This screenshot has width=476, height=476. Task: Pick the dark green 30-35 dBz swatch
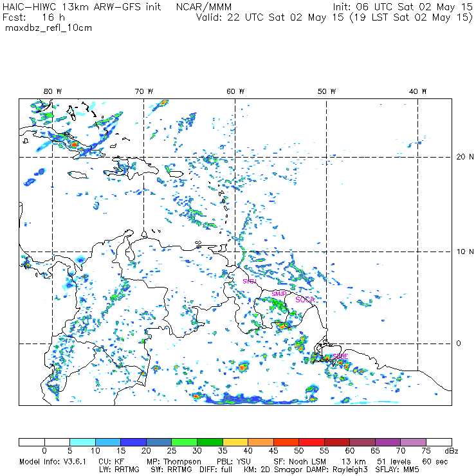pos(210,442)
